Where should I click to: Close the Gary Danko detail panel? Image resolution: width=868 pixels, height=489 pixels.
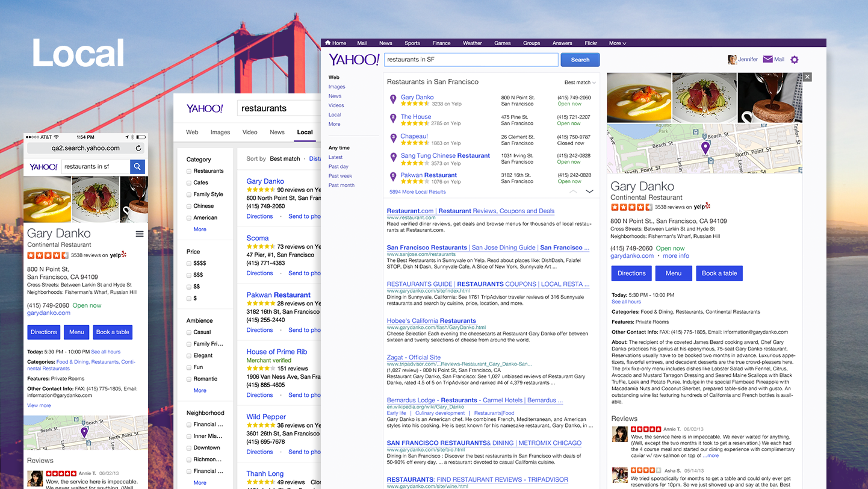807,76
